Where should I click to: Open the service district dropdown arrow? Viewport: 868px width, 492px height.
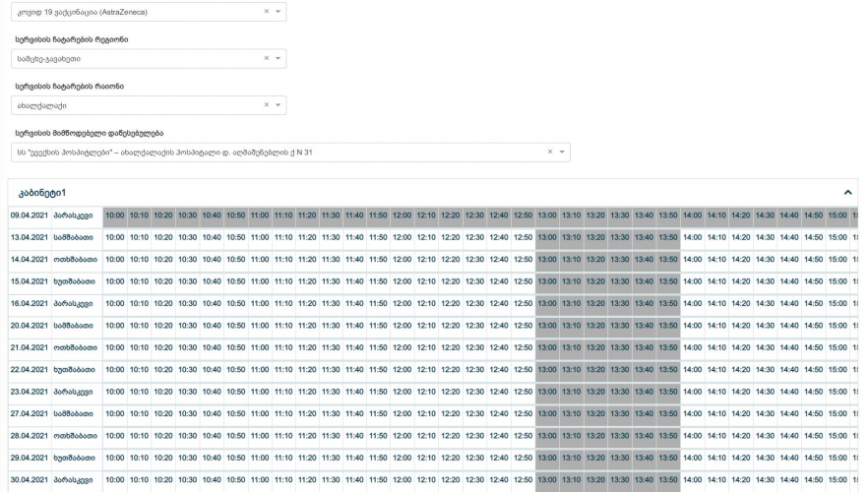[279, 105]
